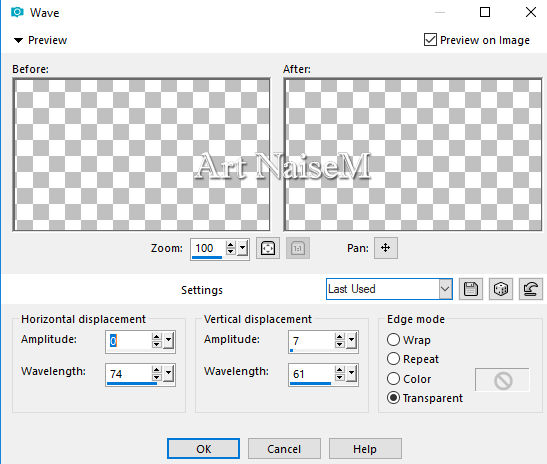Click the reset to default icon
Image resolution: width=547 pixels, height=464 pixels.
pos(531,289)
